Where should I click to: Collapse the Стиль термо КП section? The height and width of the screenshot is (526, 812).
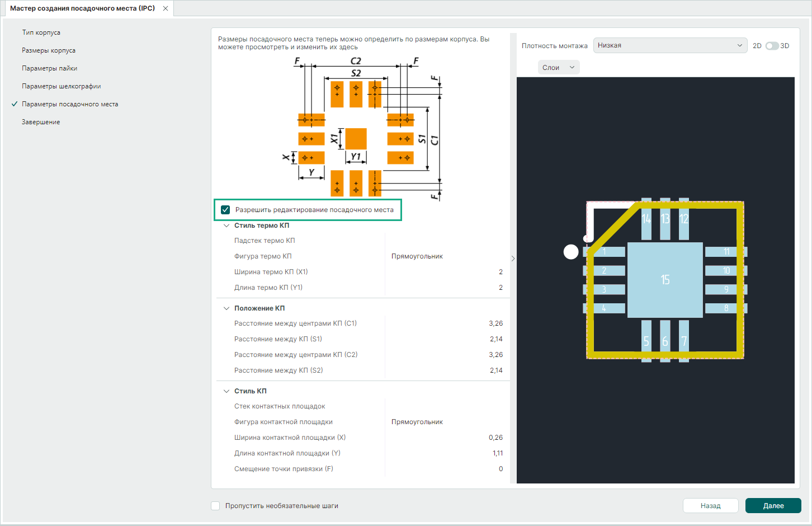click(x=226, y=226)
